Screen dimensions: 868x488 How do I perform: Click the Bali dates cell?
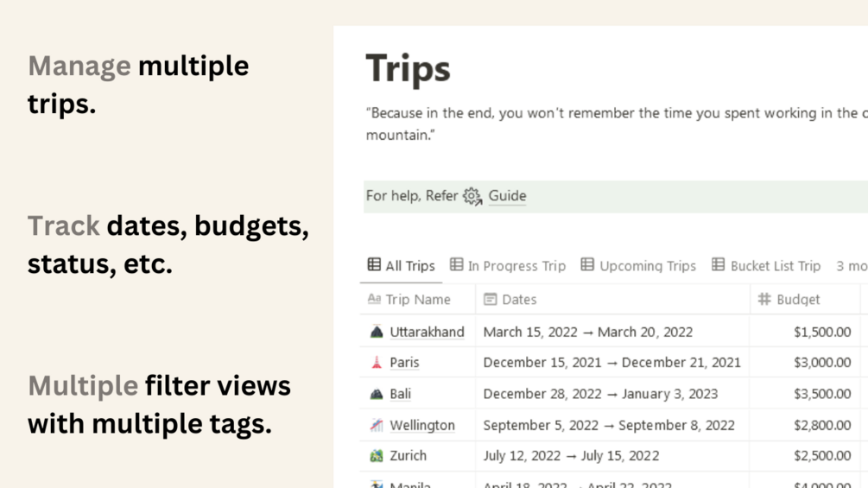[600, 394]
